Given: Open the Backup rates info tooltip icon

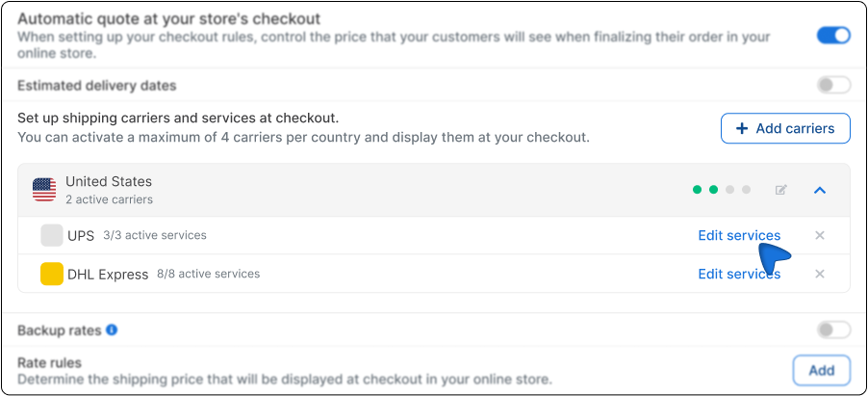Looking at the screenshot, I should coord(112,330).
